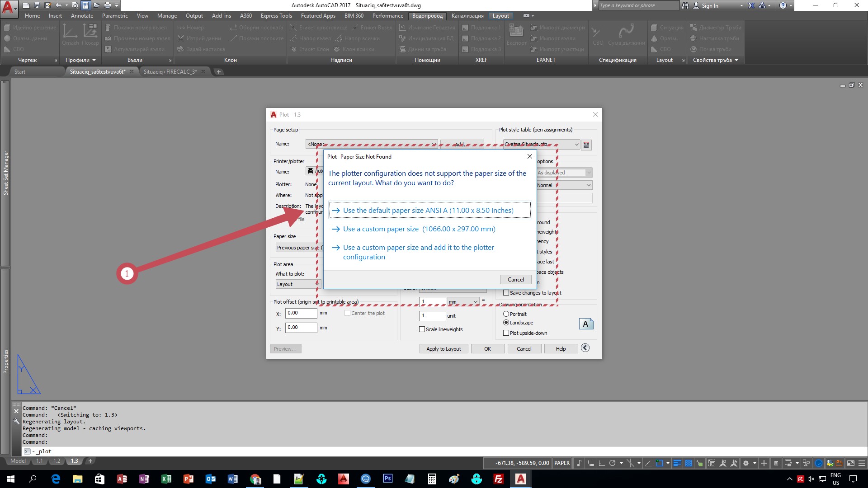The width and height of the screenshot is (868, 488).
Task: Open the Help question mark icon
Action: 783,5
